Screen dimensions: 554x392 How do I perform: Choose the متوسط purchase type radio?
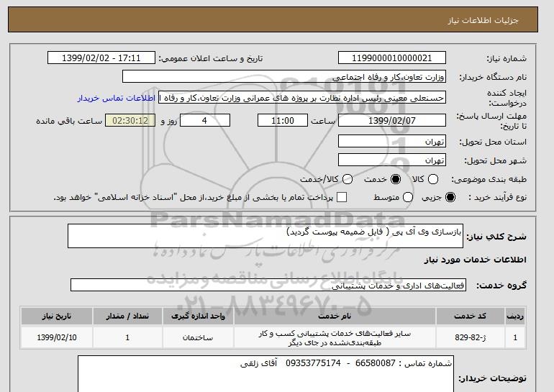[408, 197]
